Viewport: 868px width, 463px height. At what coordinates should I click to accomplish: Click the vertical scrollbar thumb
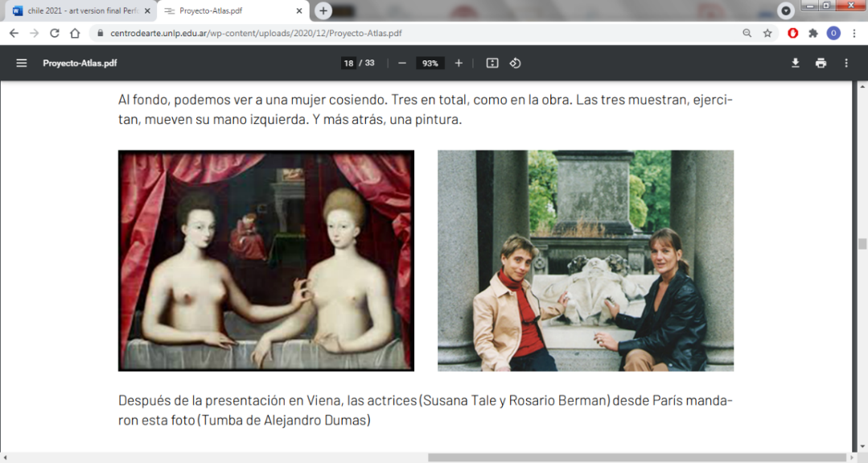click(862, 244)
